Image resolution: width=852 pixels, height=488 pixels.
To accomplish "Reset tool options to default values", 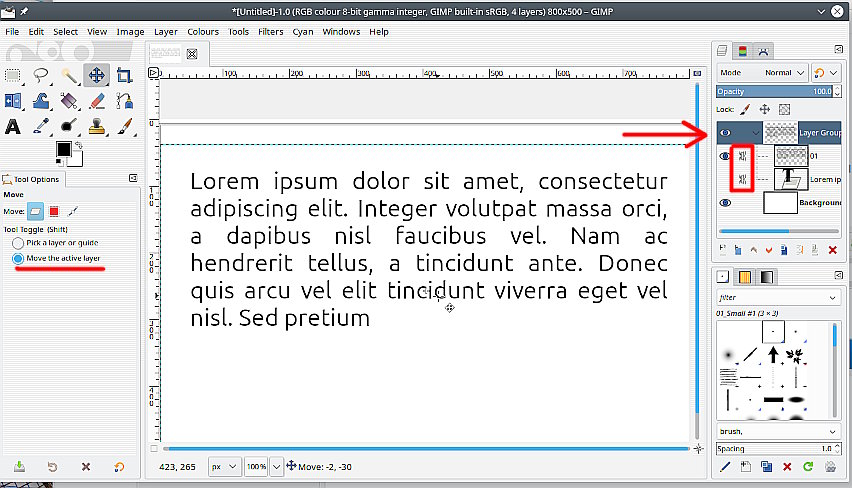I will tap(119, 467).
